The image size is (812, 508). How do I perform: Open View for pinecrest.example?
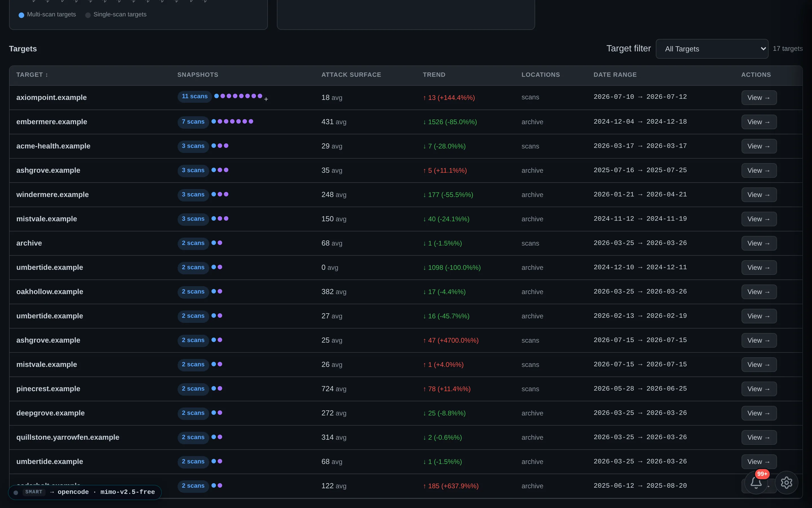[759, 389]
